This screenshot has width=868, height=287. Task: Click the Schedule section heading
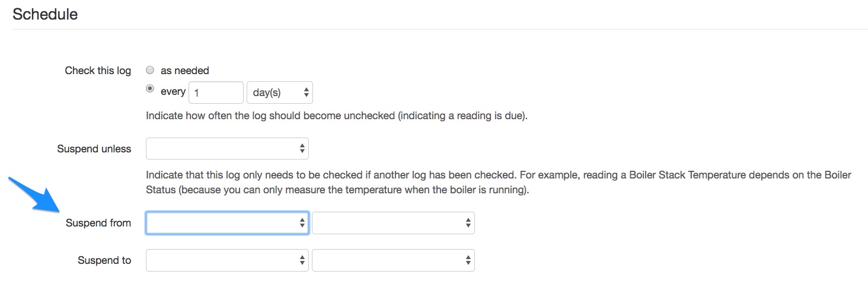tap(45, 14)
